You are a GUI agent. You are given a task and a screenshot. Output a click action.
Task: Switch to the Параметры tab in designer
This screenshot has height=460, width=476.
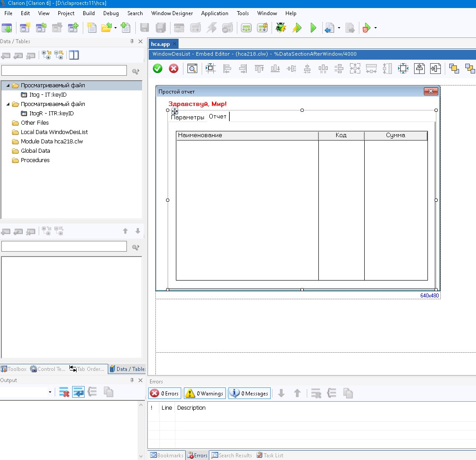(x=187, y=117)
